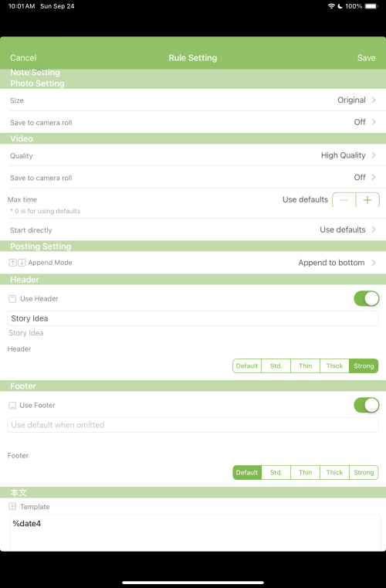Expand Append to bottom mode options
386x588 pixels.
(x=193, y=263)
